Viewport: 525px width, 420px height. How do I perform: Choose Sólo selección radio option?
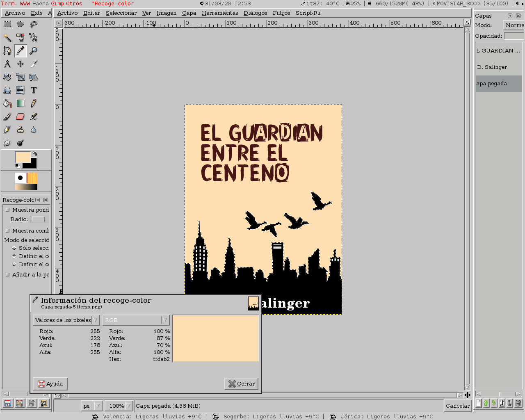[x=14, y=248]
